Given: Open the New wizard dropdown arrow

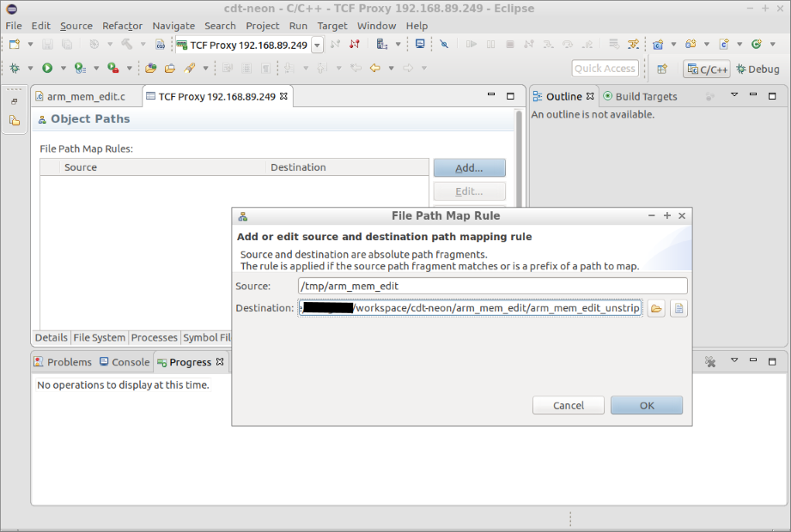Looking at the screenshot, I should coord(30,45).
